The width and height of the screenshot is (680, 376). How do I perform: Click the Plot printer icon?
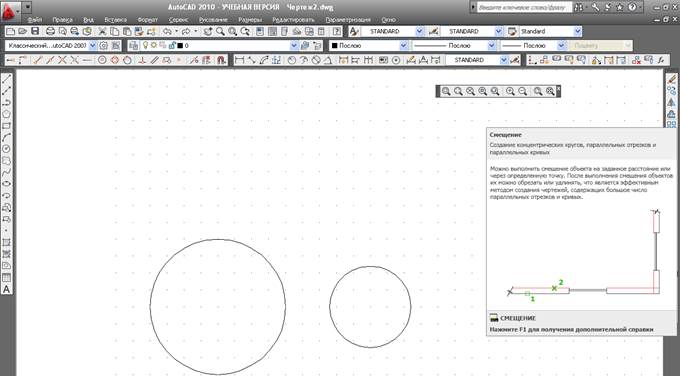[x=50, y=31]
